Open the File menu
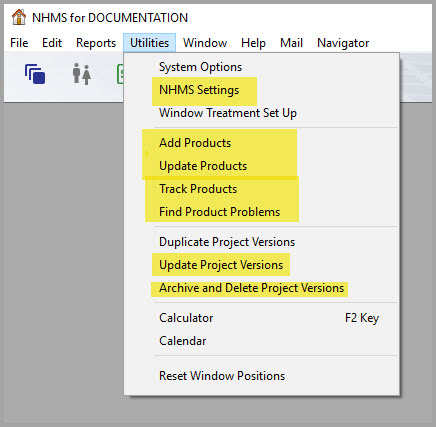This screenshot has height=427, width=436. (x=19, y=43)
